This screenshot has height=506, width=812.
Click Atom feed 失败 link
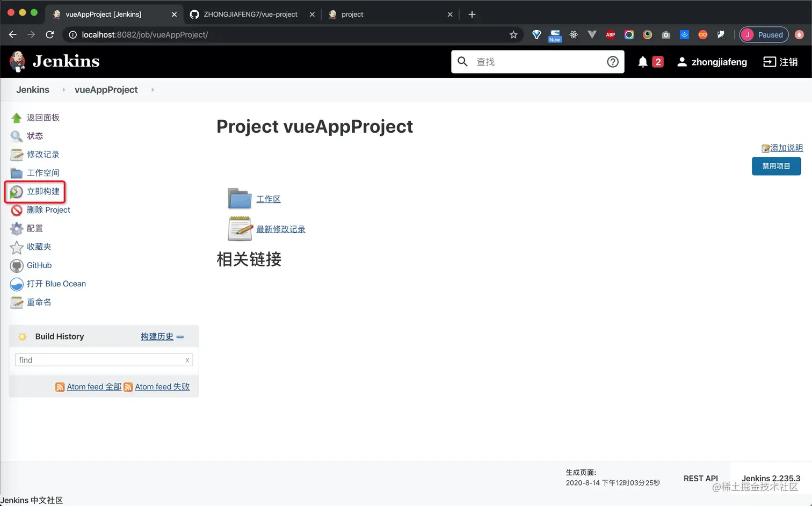[162, 387]
